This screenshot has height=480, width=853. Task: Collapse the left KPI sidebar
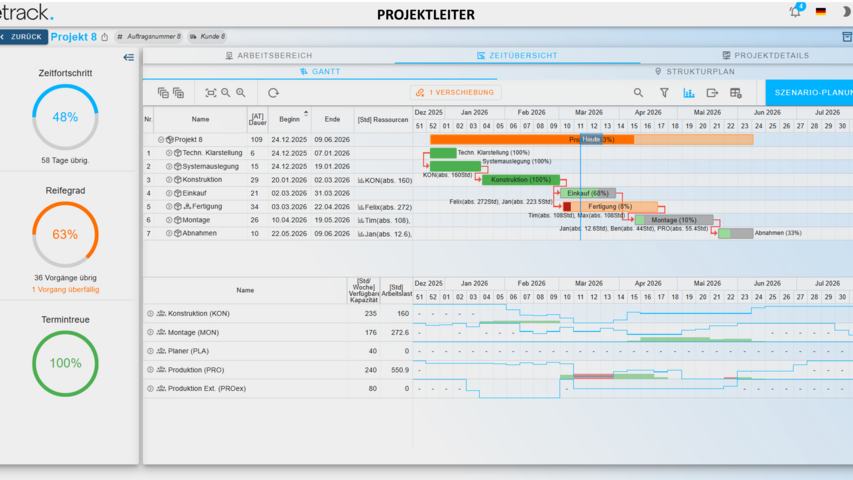tap(128, 57)
